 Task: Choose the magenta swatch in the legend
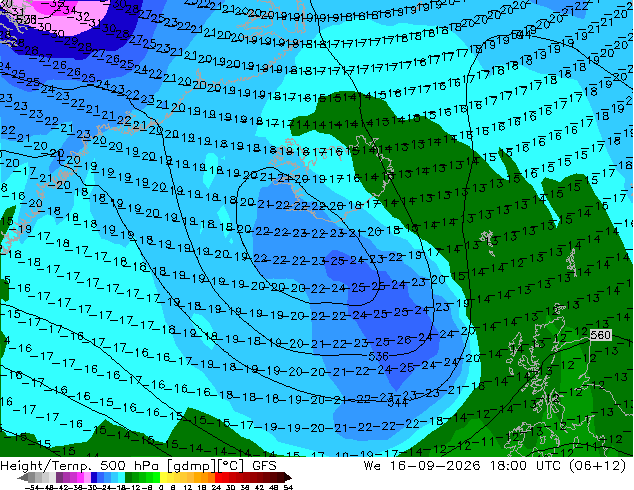point(80,477)
